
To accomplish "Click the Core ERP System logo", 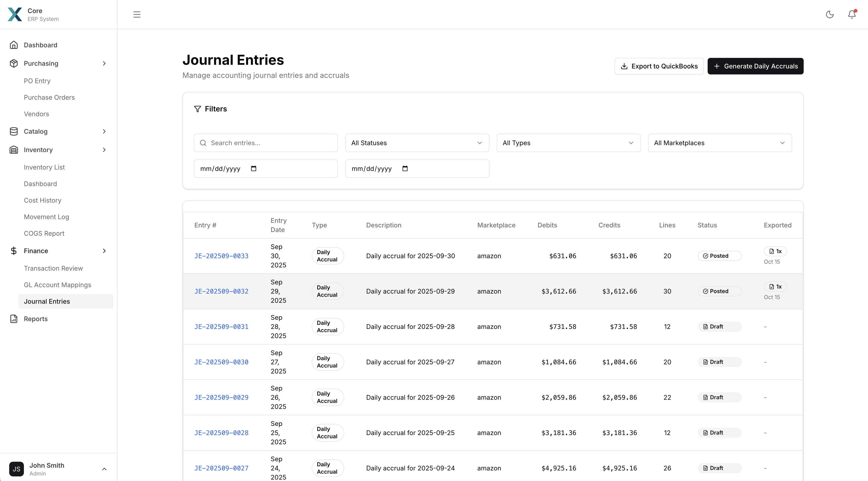I will 15,14.
